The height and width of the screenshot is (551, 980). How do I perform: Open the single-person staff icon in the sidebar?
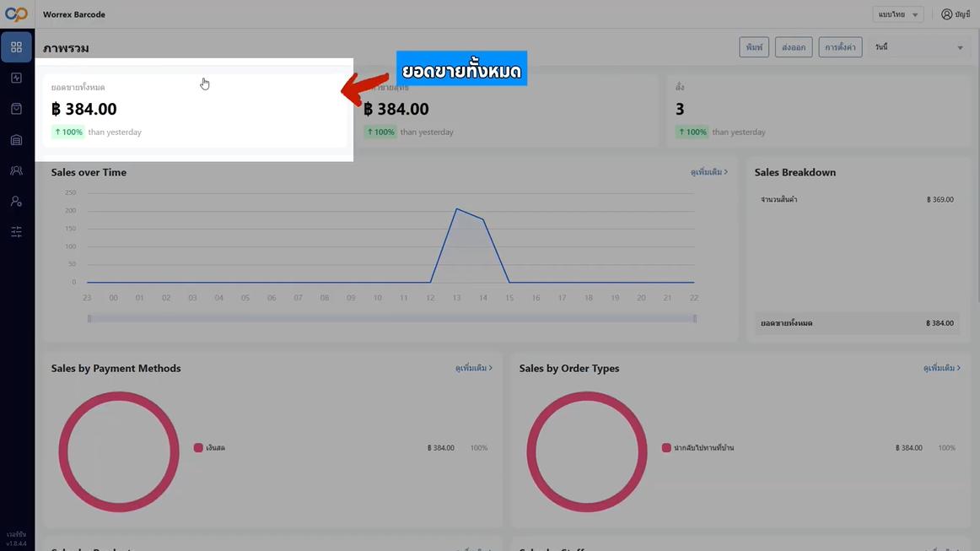pos(16,202)
